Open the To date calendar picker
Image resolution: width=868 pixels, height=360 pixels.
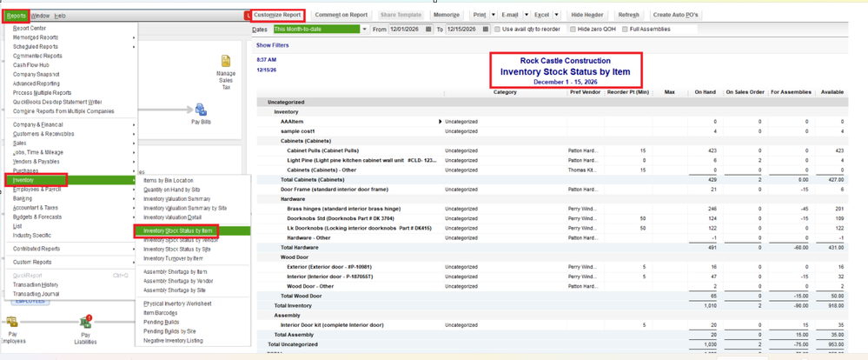(x=486, y=30)
